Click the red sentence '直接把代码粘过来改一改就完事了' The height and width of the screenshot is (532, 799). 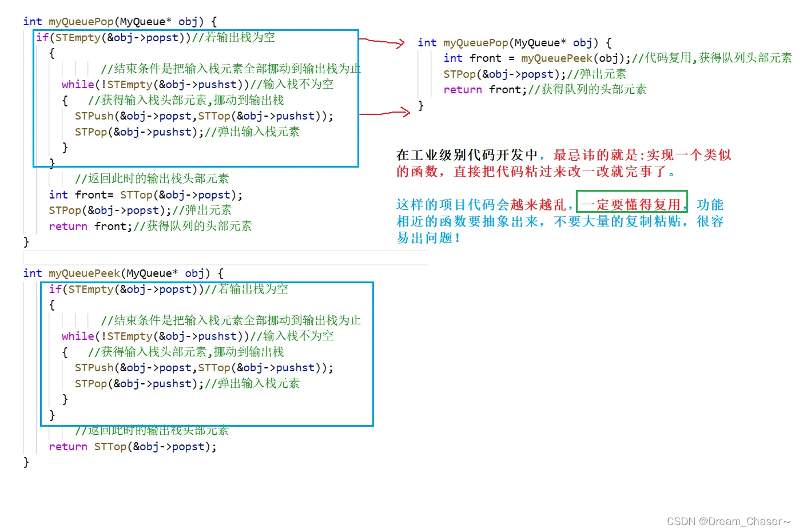560,172
